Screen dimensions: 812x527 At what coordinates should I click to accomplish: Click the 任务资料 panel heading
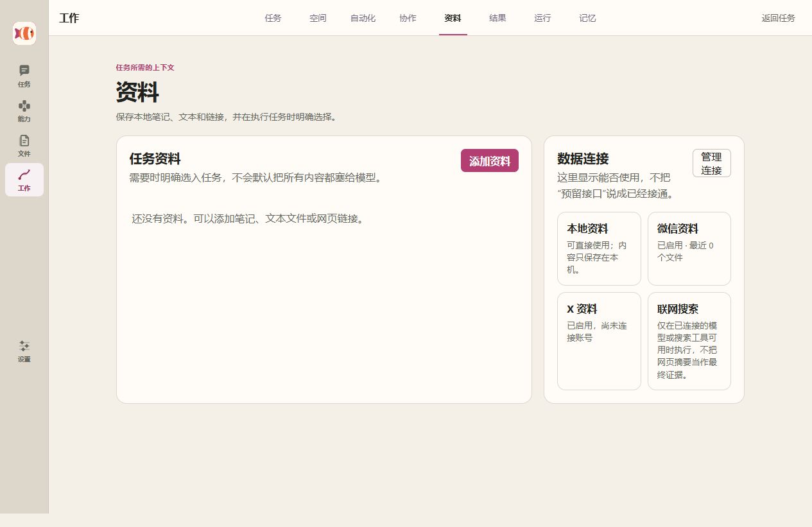[155, 159]
